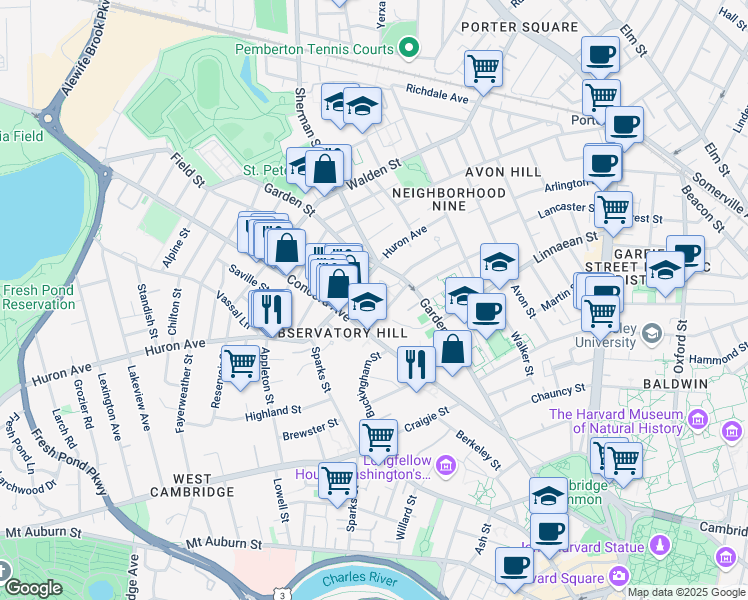Open the coffee cup marker near Walker St
The image size is (748, 600).
pos(487,312)
